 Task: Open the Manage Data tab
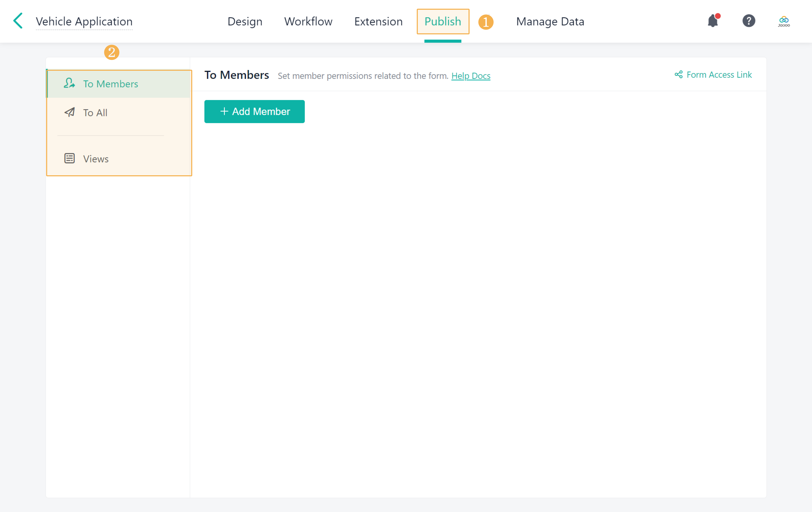[550, 22]
